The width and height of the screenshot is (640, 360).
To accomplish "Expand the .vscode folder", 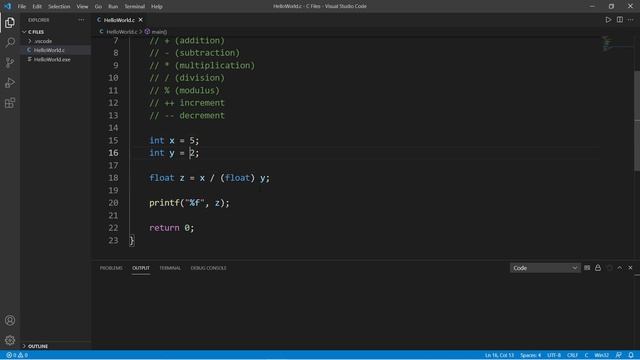I will click(43, 41).
